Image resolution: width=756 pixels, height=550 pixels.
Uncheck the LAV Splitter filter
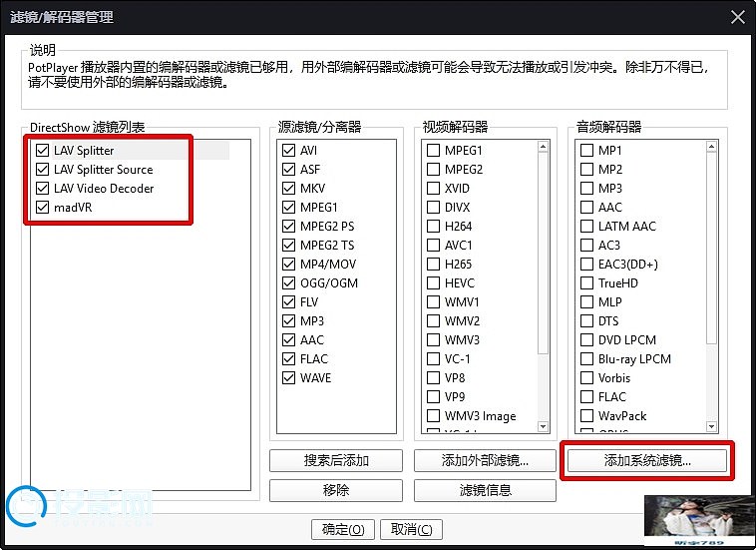[x=42, y=151]
